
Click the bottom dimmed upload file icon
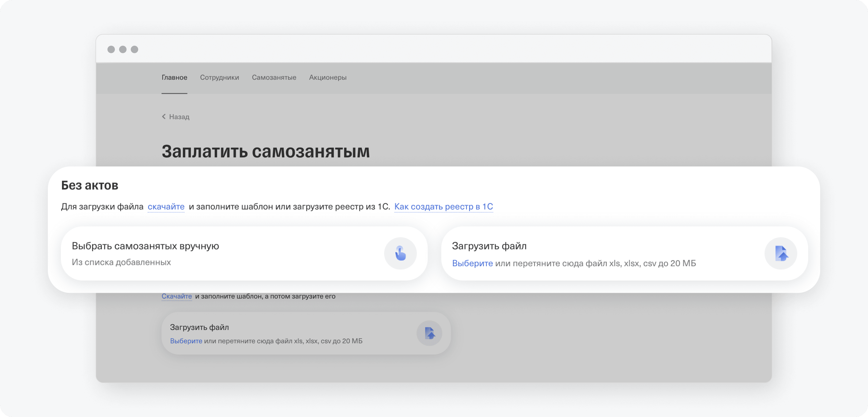point(429,333)
